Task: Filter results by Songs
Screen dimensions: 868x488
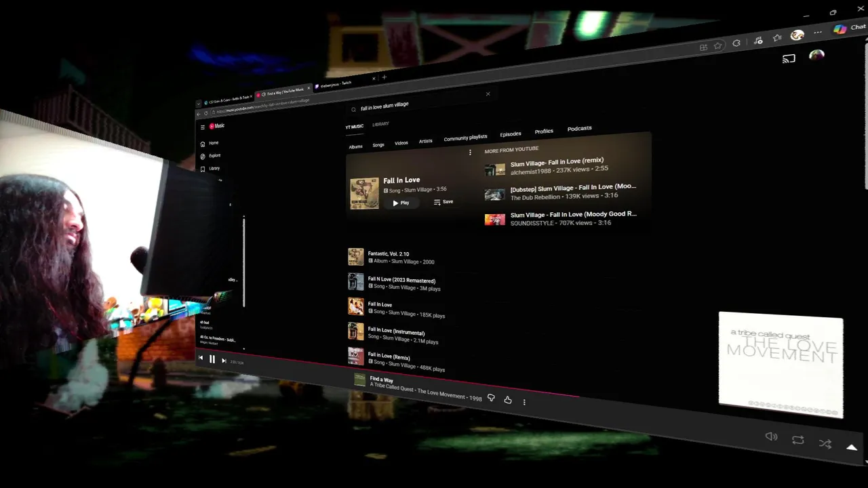Action: 378,145
